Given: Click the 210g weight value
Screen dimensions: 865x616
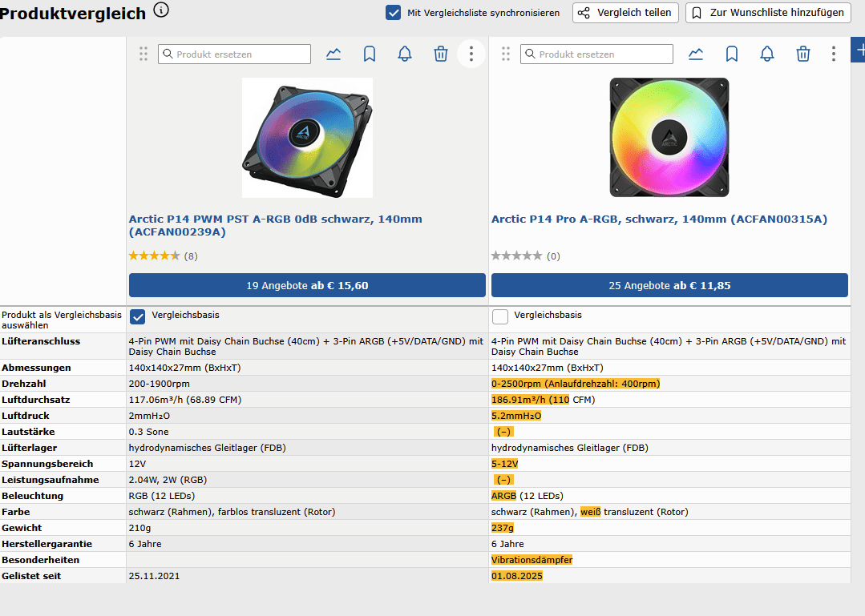Looking at the screenshot, I should (x=139, y=528).
